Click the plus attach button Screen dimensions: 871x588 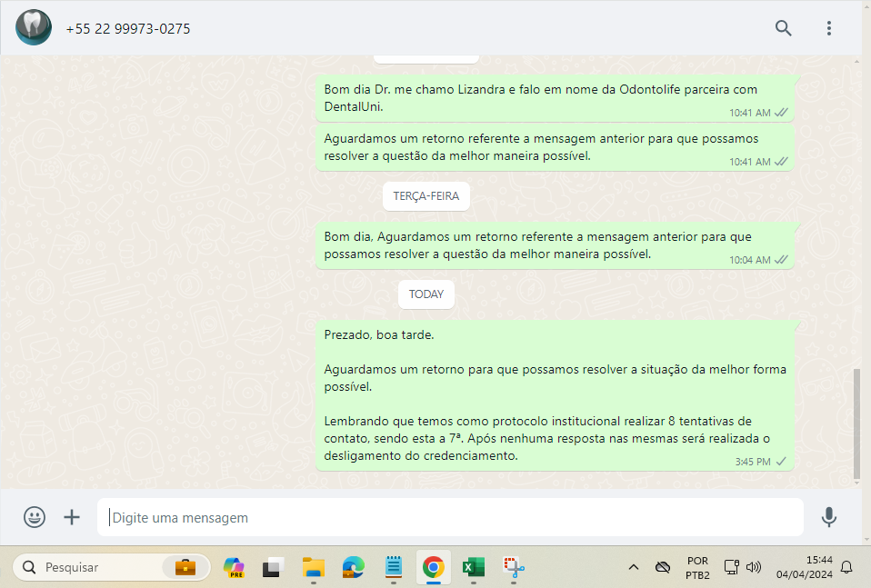pos(72,517)
